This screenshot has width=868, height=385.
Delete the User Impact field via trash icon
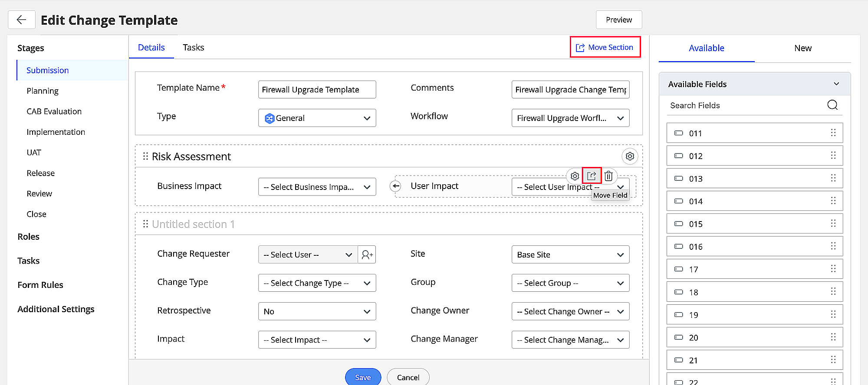pyautogui.click(x=608, y=176)
